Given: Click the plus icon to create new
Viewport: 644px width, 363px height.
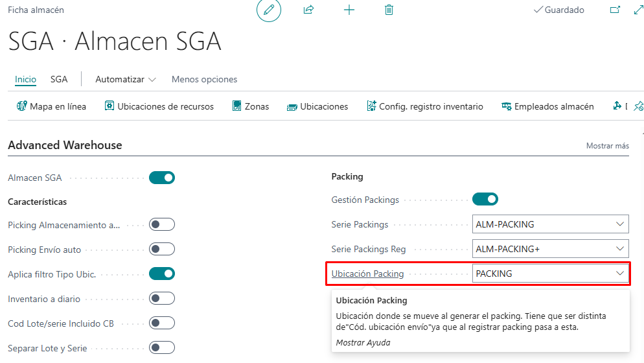Looking at the screenshot, I should tap(349, 10).
